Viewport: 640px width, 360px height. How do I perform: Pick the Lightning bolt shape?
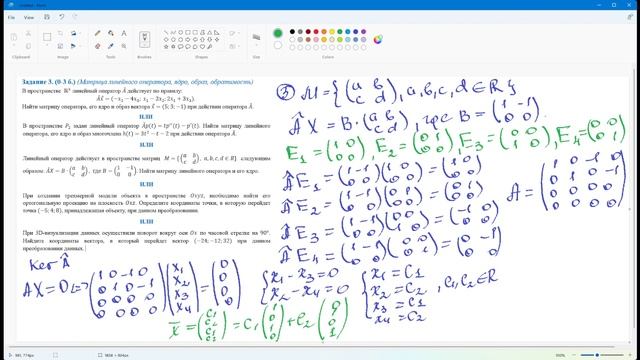coord(209,47)
